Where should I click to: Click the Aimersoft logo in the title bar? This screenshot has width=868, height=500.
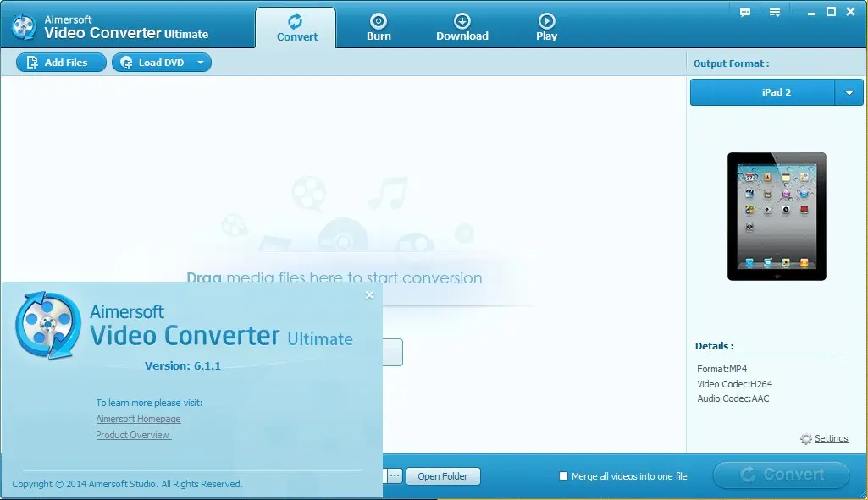pyautogui.click(x=24, y=26)
